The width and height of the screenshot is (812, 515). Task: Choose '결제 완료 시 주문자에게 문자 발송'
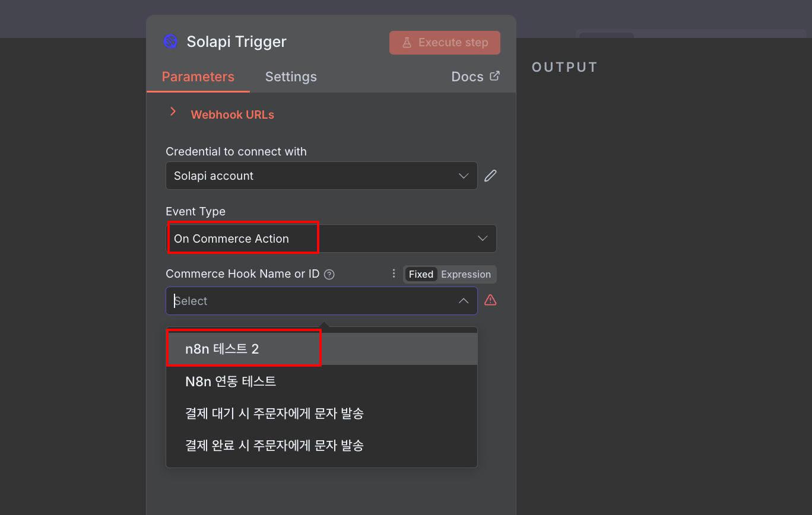click(274, 445)
